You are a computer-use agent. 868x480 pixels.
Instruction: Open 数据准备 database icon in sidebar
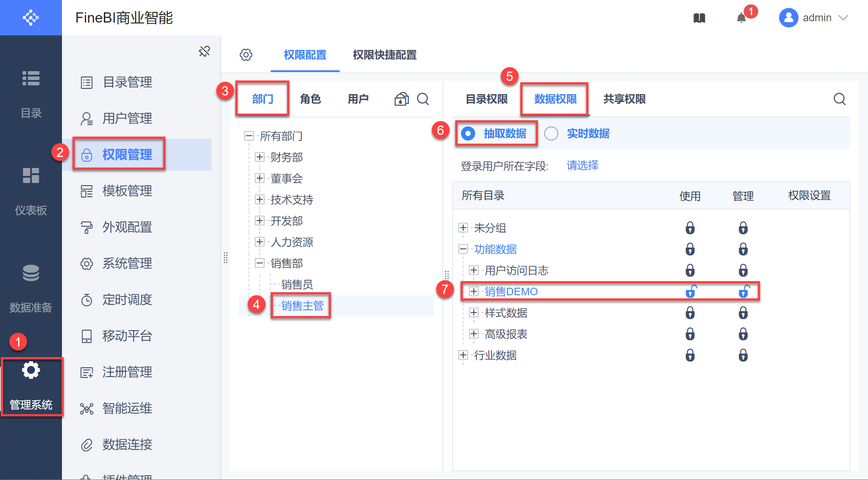[x=31, y=273]
